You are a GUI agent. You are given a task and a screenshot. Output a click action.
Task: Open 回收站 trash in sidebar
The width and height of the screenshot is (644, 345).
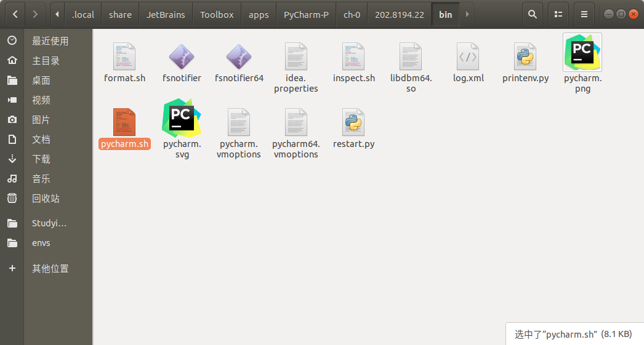click(x=46, y=198)
